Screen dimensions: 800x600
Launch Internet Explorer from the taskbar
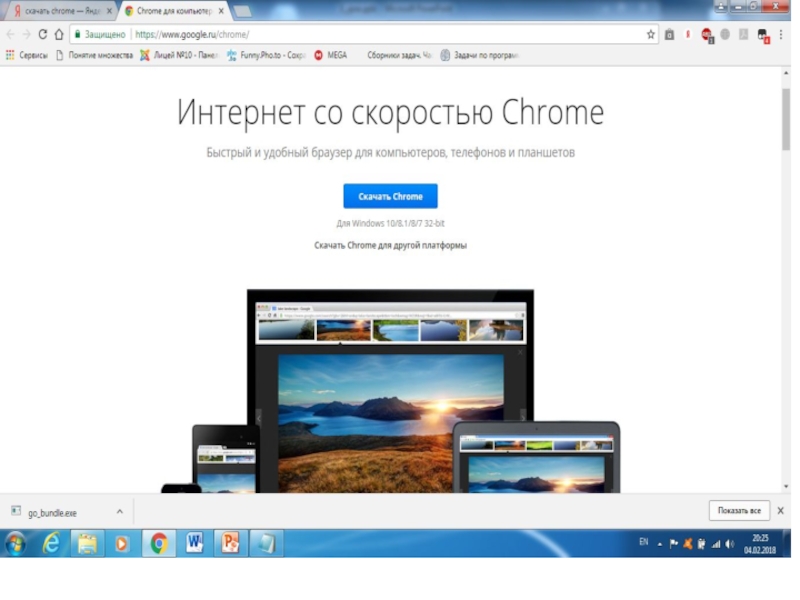click(51, 543)
